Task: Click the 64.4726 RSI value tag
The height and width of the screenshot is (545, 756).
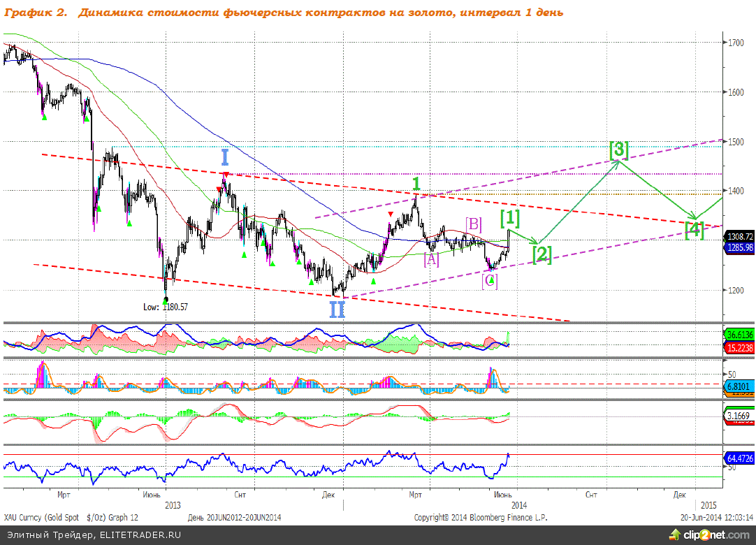Action: pos(739,458)
